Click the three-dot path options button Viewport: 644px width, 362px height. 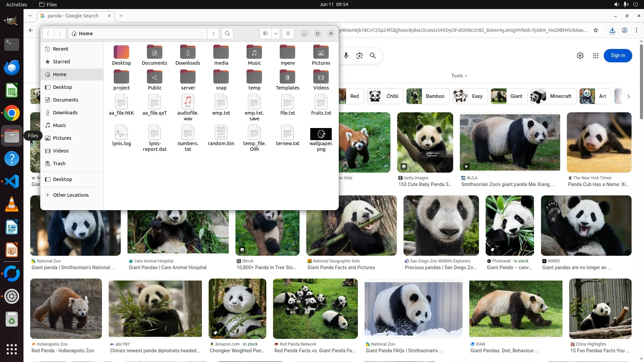[x=213, y=34]
